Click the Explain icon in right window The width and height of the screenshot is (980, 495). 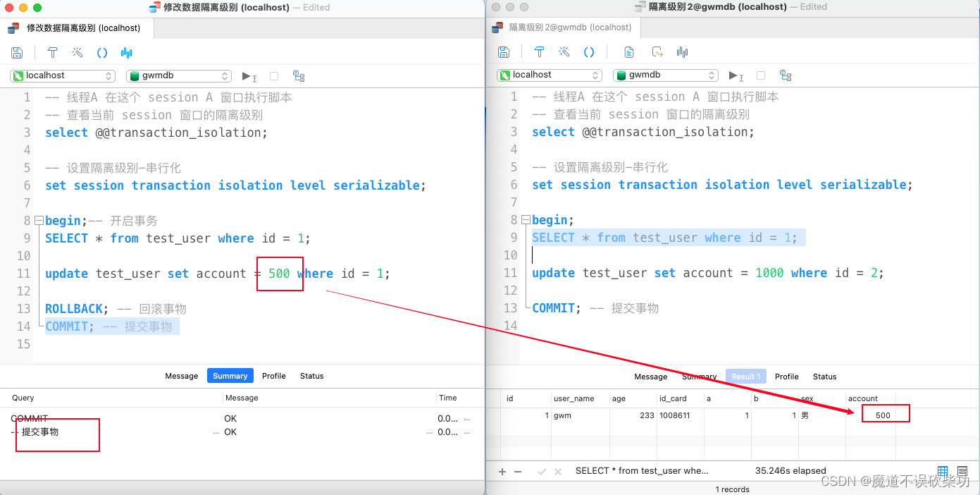click(786, 75)
